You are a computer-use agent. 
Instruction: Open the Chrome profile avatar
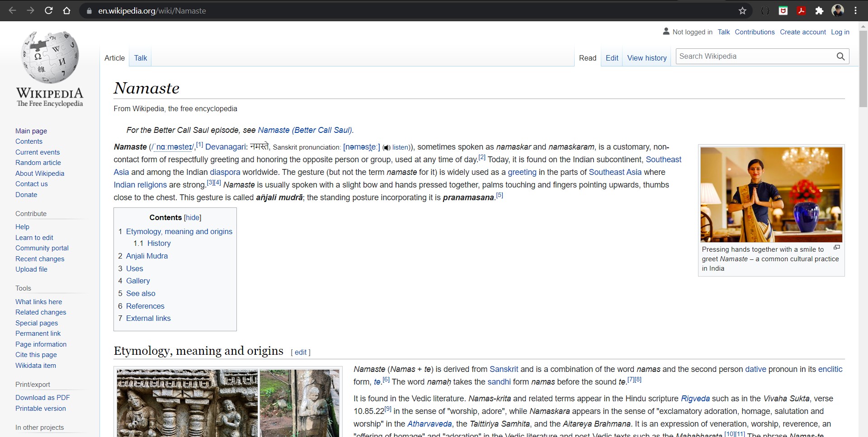838,10
